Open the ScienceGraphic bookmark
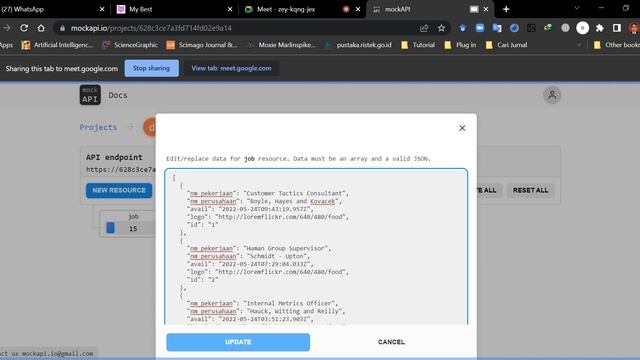 coord(130,45)
